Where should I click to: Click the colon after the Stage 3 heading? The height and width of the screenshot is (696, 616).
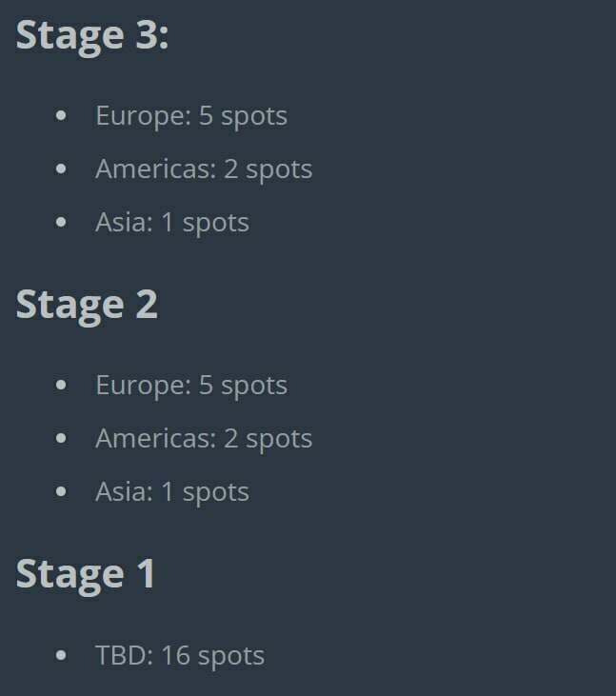click(164, 38)
